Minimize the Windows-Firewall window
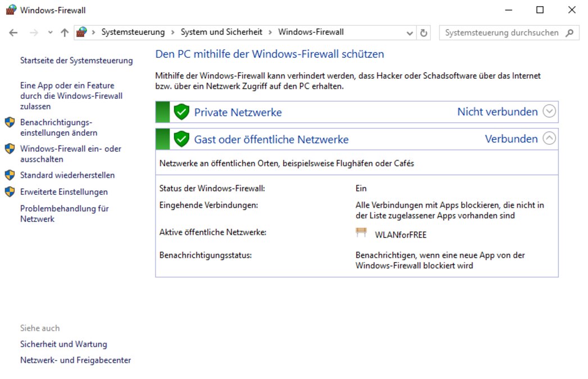Viewport: 588px width, 379px height. coord(508,10)
